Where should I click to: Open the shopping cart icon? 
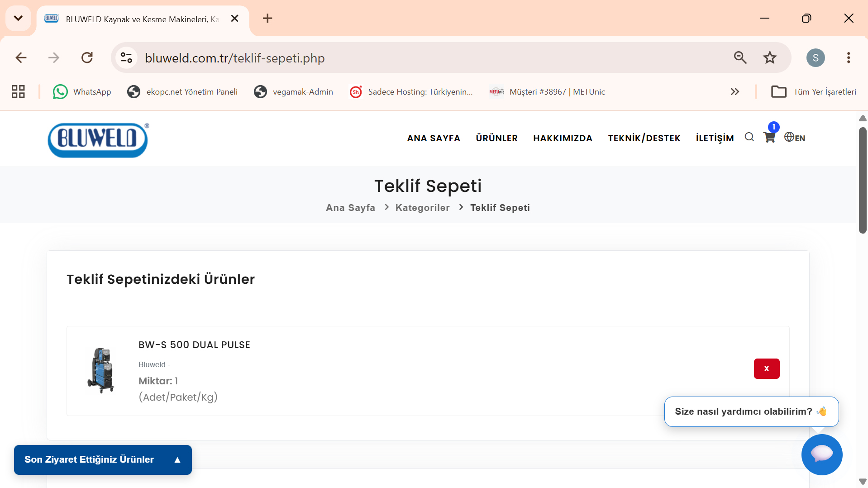pyautogui.click(x=769, y=137)
